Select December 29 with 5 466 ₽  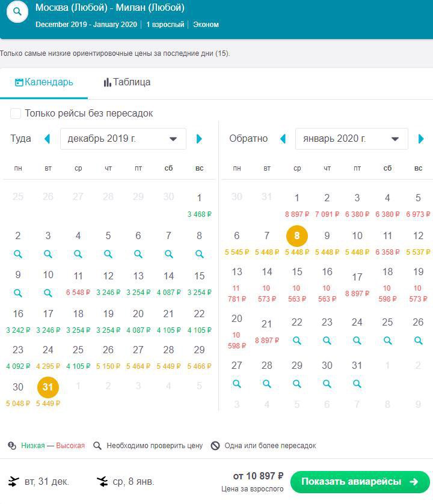tap(200, 357)
